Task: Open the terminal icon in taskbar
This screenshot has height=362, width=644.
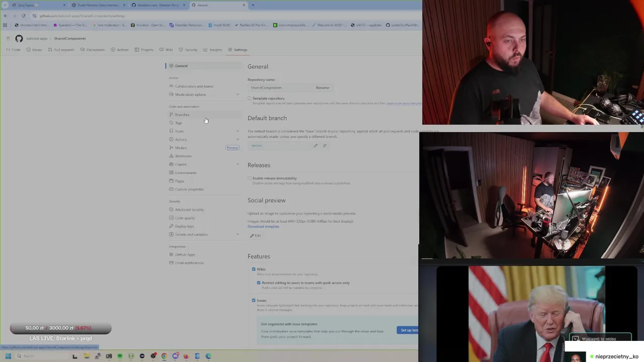Action: coord(109,356)
